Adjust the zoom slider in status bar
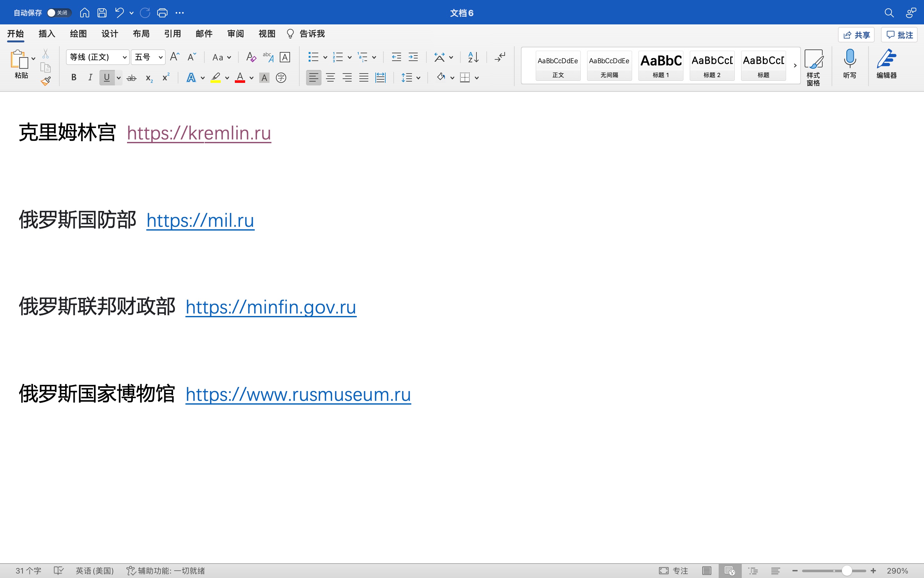 click(x=847, y=571)
